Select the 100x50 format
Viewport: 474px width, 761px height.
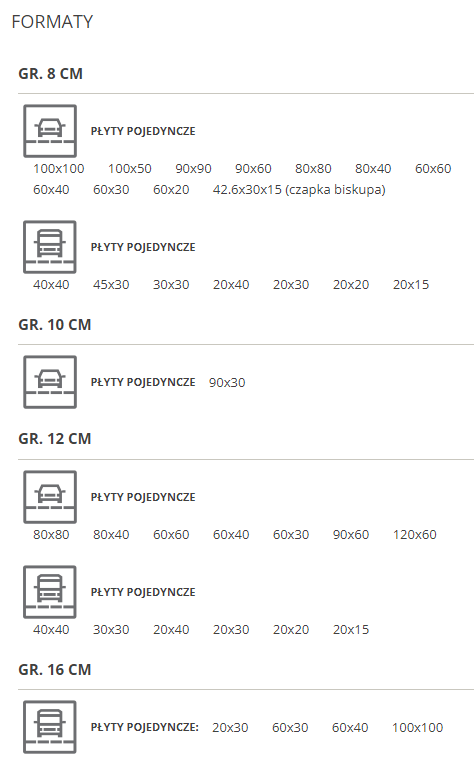coord(130,168)
